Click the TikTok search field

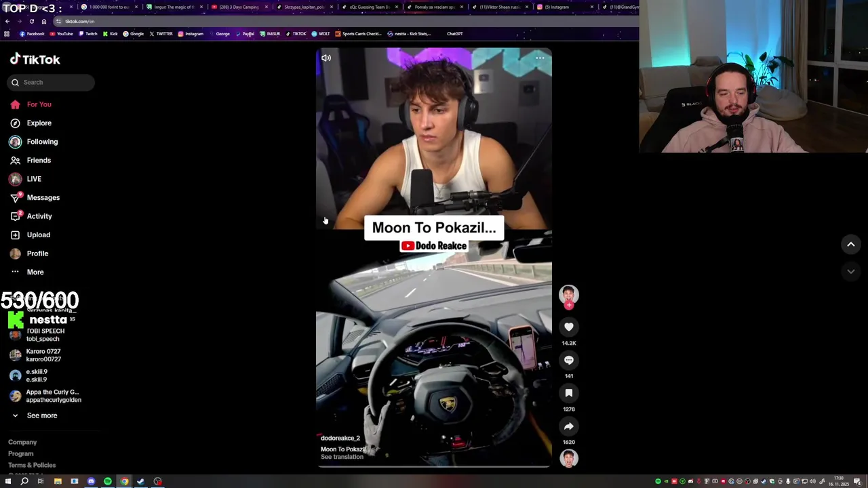(52, 82)
